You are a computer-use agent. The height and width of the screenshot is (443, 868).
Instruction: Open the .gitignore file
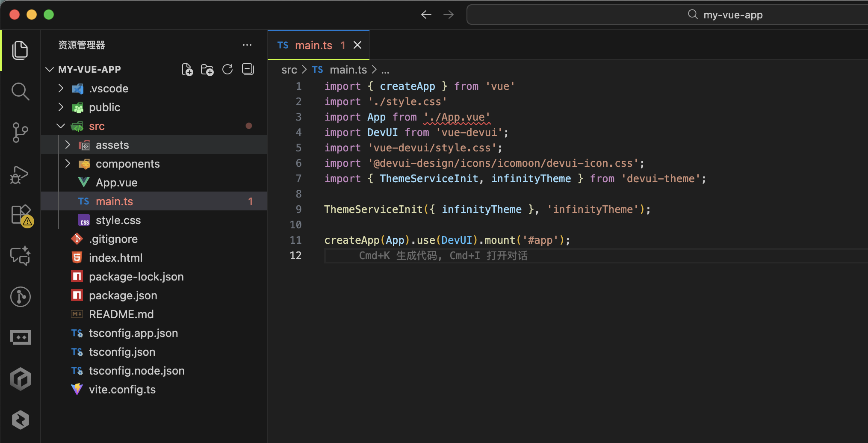(x=154, y=239)
